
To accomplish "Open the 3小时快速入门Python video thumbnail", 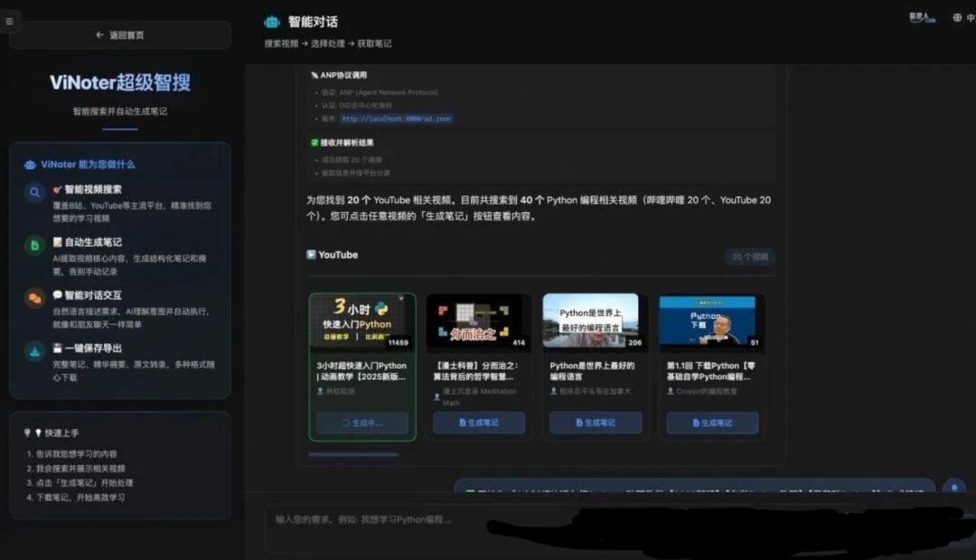I will [x=361, y=321].
